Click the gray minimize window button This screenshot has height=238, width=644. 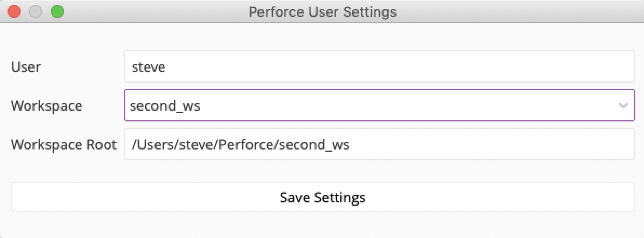(36, 12)
